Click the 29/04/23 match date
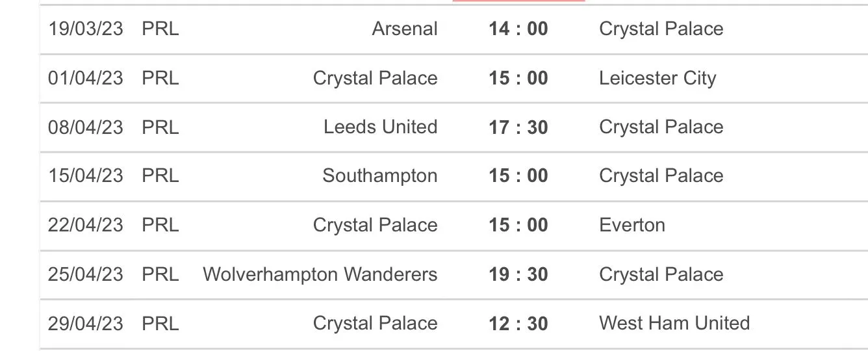Image resolution: width=868 pixels, height=351 pixels. coord(85,323)
